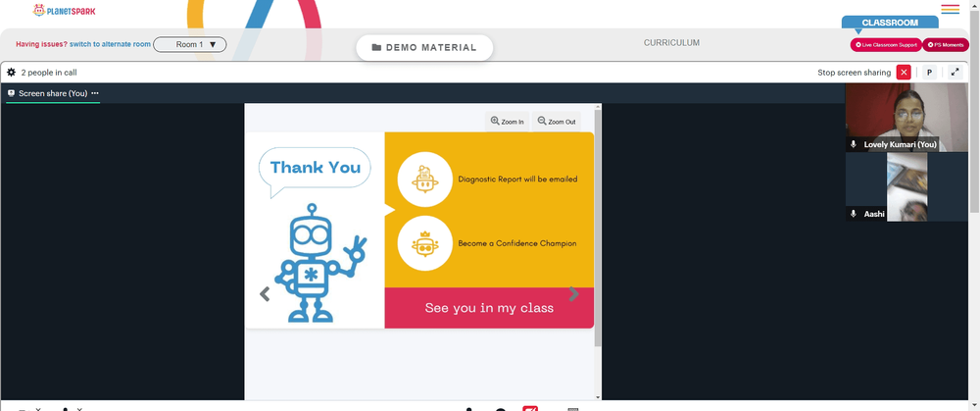Screen dimensions: 980x411
Task: Open the Room 1 dropdown
Action: [x=190, y=44]
